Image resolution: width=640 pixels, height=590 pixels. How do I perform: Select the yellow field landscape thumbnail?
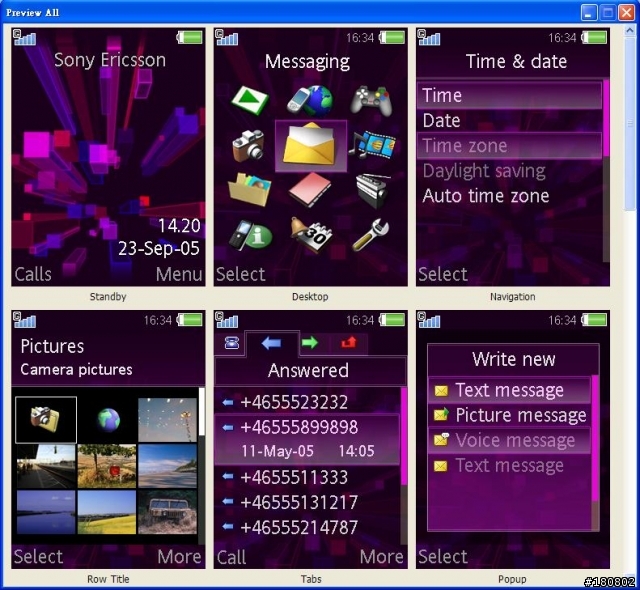107,512
